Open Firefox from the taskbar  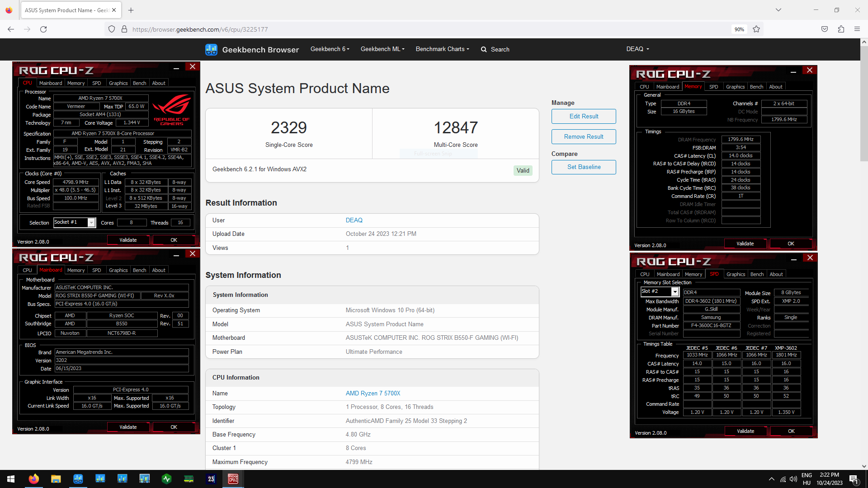(33, 479)
